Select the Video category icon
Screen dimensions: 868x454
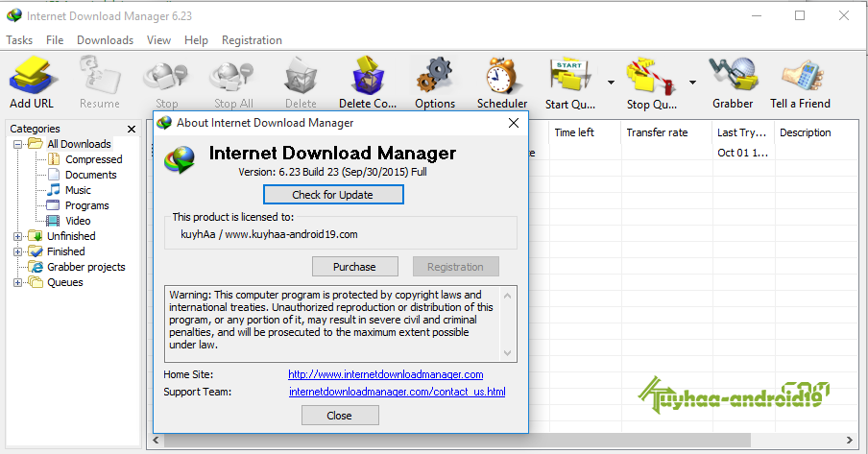[53, 221]
